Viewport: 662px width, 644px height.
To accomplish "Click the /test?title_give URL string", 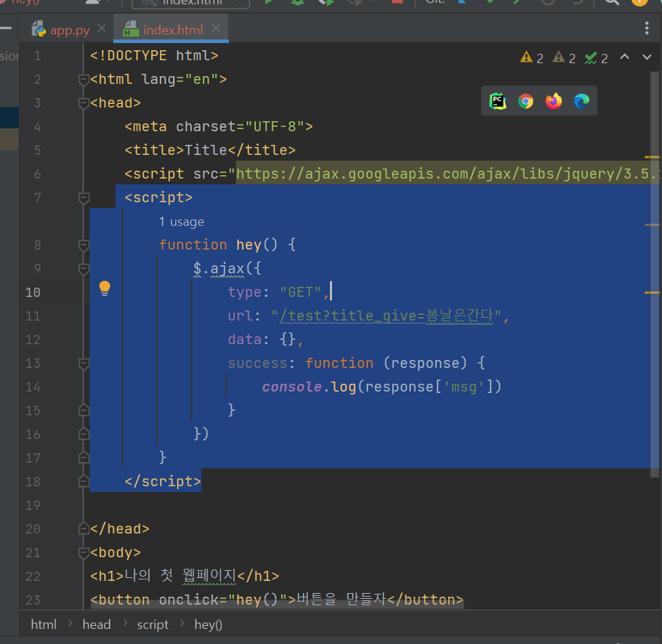I will click(x=386, y=316).
